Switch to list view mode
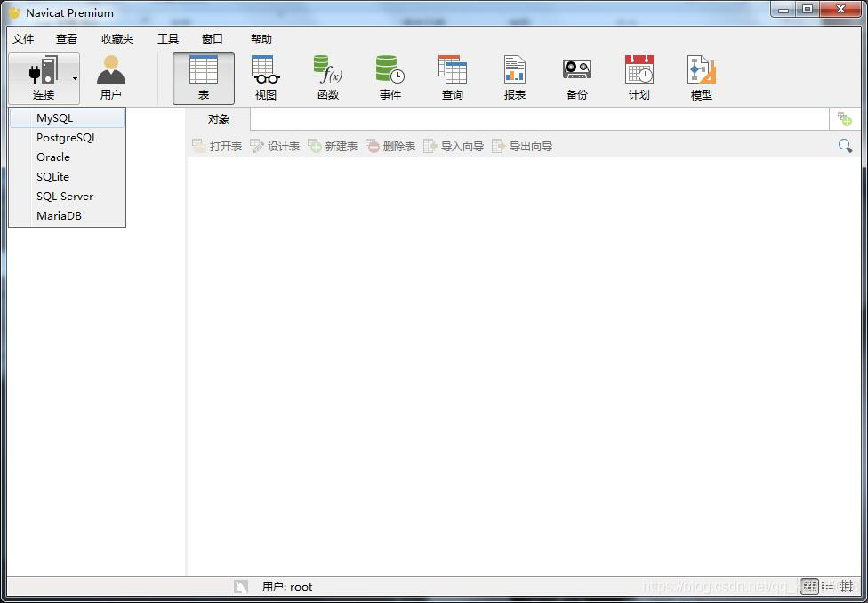Screen dimensions: 868x603 828,586
